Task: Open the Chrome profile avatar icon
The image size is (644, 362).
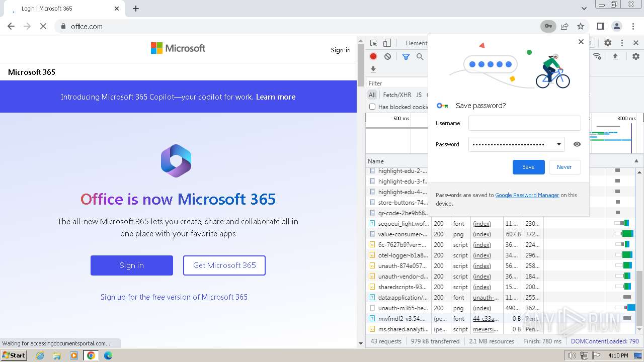Action: tap(616, 26)
